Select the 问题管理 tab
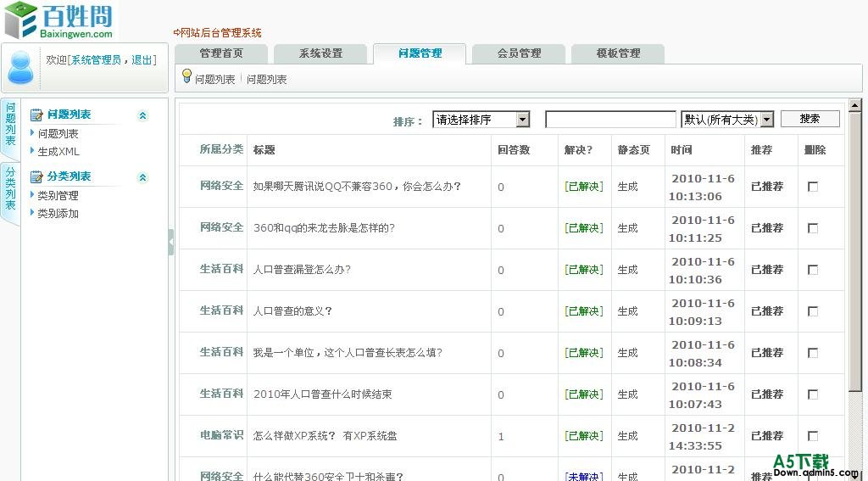Screen dimensions: 868x481 pyautogui.click(x=420, y=53)
